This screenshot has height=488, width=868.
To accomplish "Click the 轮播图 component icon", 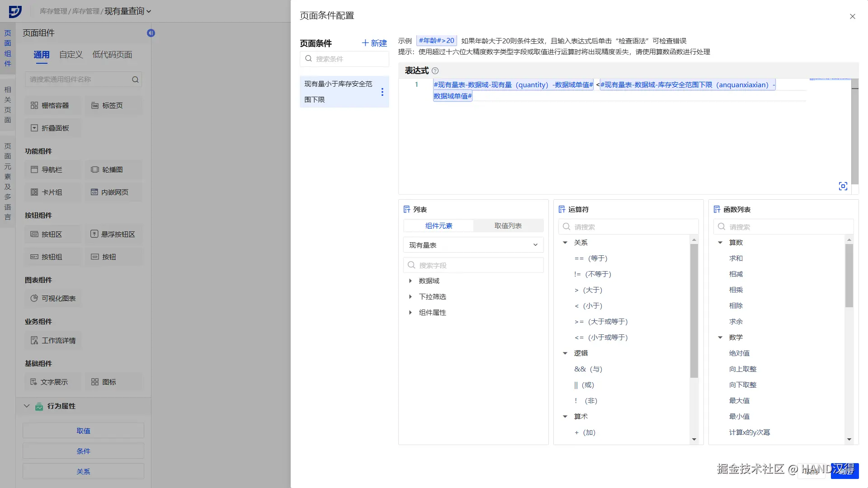I will click(x=94, y=170).
